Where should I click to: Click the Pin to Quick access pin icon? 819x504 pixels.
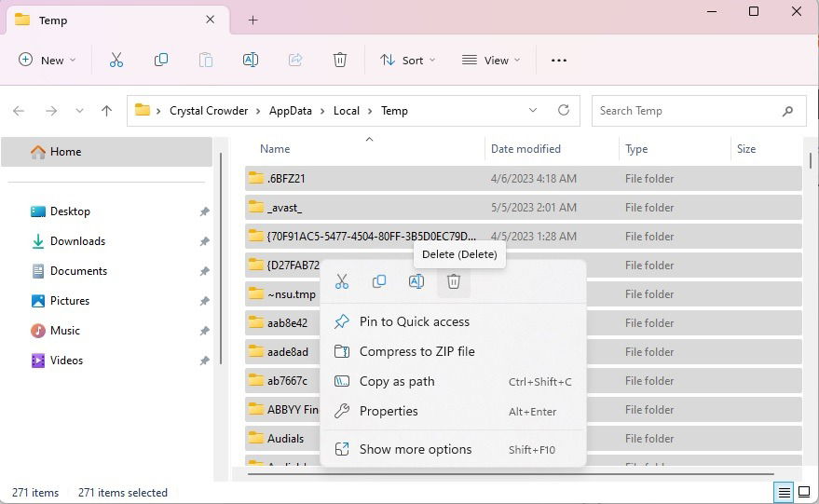tap(342, 321)
